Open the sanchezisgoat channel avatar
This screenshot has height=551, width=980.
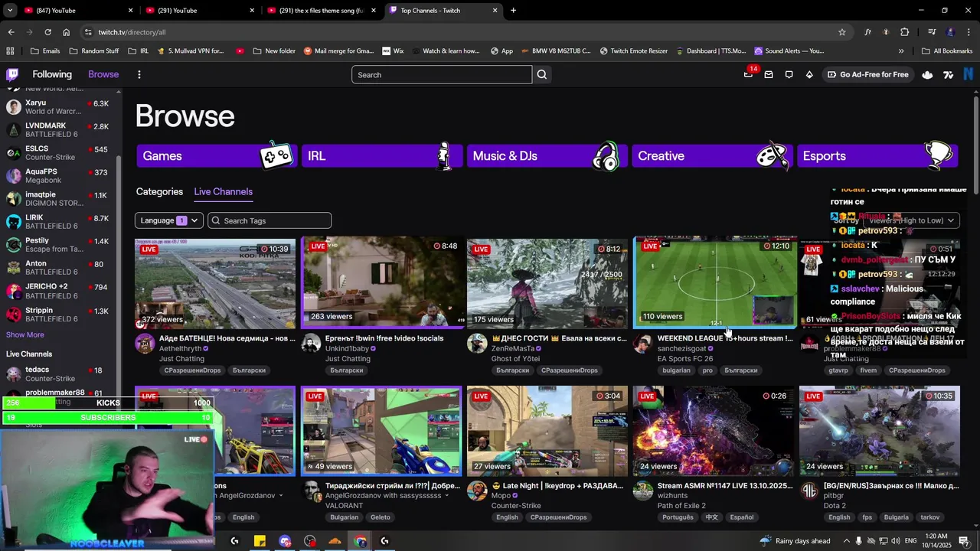[643, 343]
